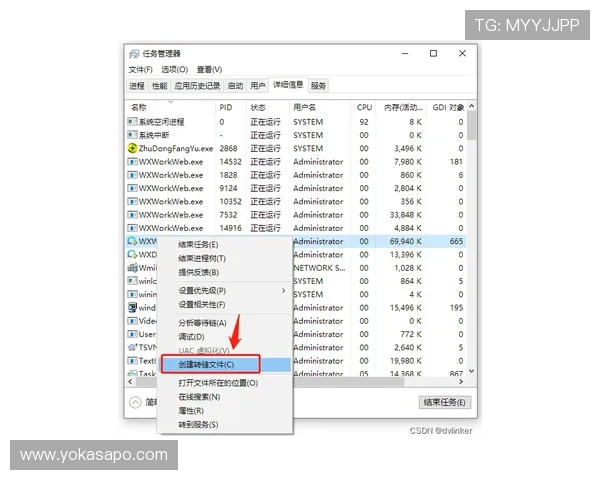This screenshot has width=600, height=480.
Task: Click the Wmi process row icon
Action: (132, 268)
